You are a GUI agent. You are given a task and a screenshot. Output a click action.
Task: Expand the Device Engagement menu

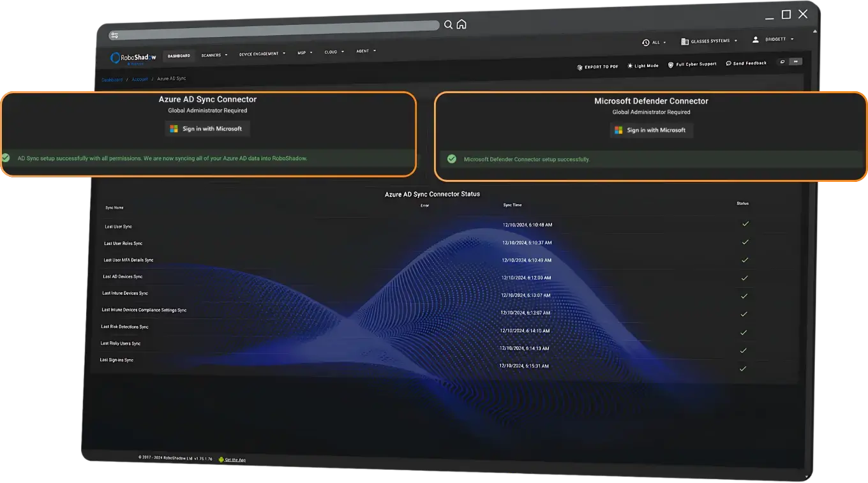pyautogui.click(x=262, y=54)
